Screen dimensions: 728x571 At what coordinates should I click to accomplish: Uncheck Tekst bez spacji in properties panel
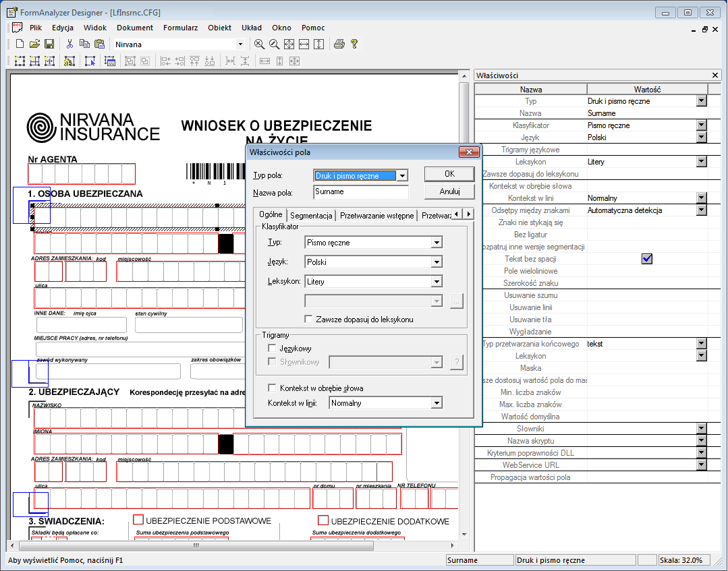click(x=646, y=258)
